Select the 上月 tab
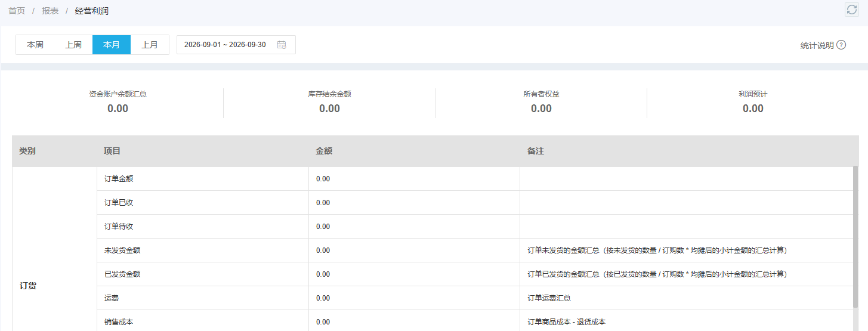Viewport: 868px width, 331px height. [x=150, y=45]
